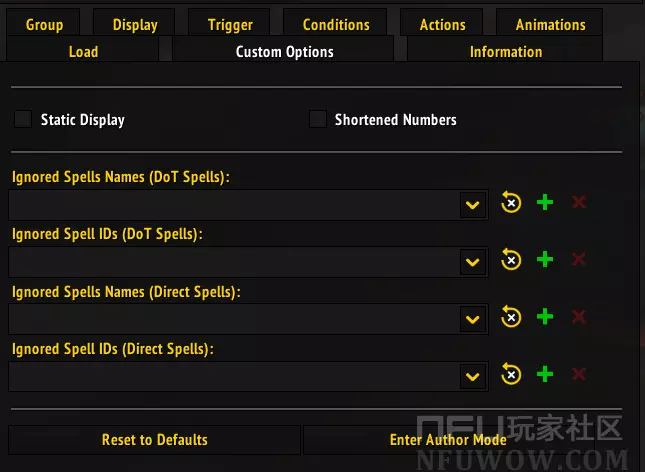The width and height of the screenshot is (645, 472).
Task: Switch to the Trigger tab
Action: 230,25
